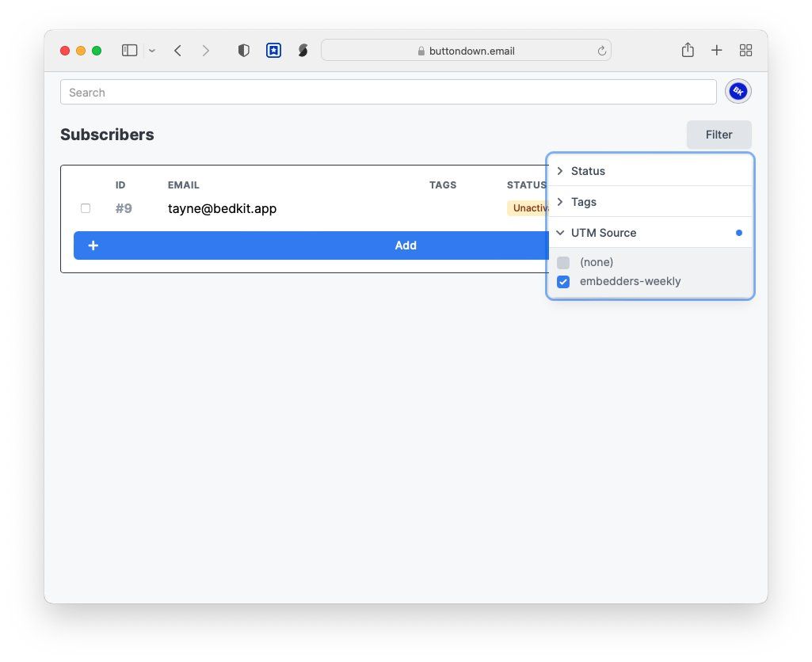Image resolution: width=812 pixels, height=662 pixels.
Task: Expand the Status filter section
Action: 587,171
